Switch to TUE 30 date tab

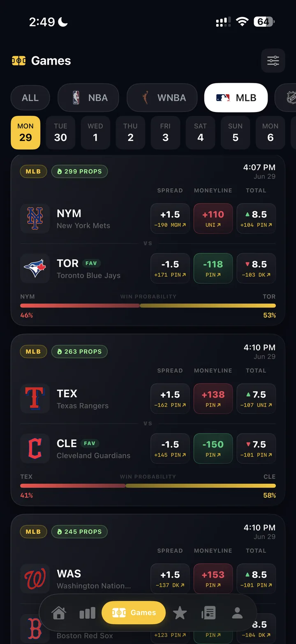click(x=60, y=133)
